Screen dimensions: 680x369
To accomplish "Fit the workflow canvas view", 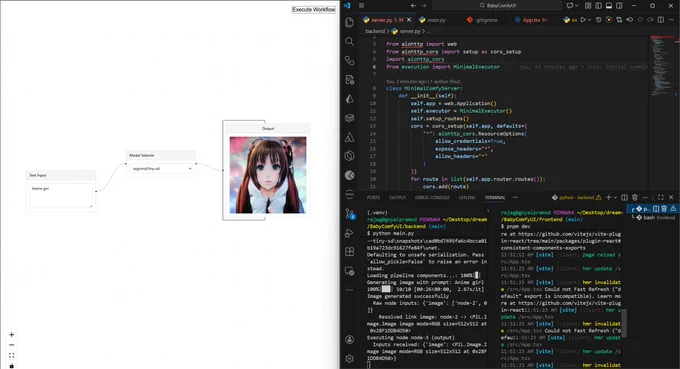I will point(12,356).
